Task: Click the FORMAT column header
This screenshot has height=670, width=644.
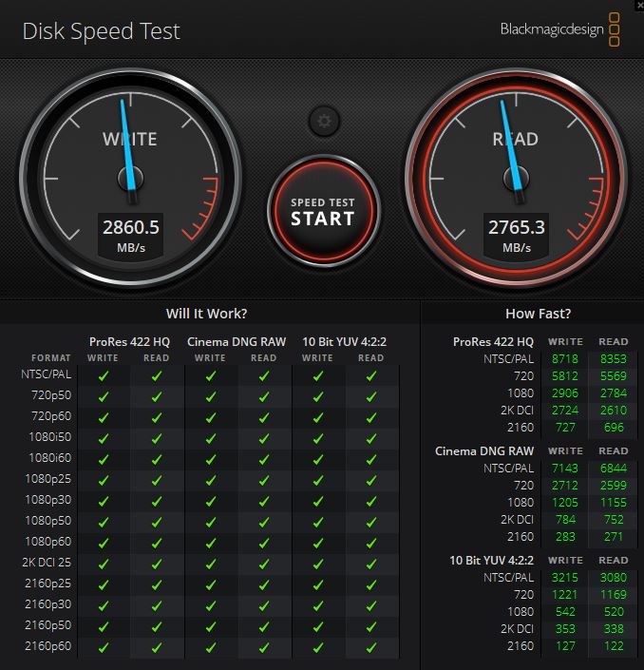Action: pos(51,358)
